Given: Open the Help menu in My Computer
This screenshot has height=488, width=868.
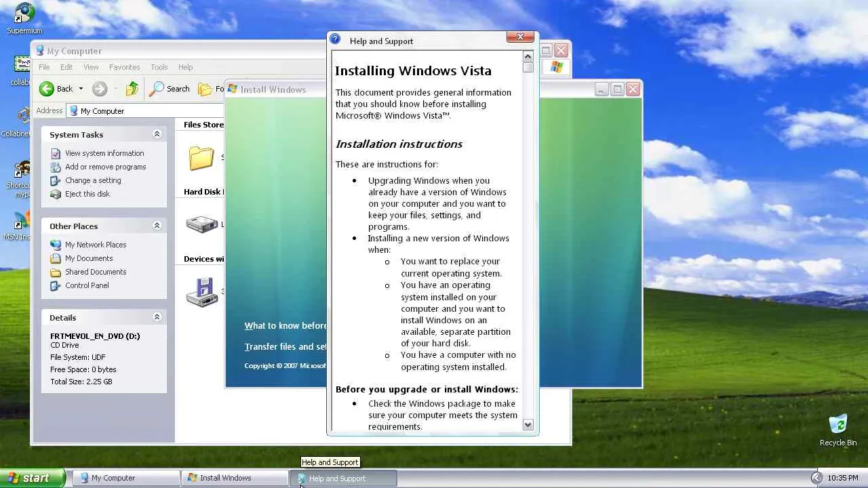Looking at the screenshot, I should coord(186,67).
